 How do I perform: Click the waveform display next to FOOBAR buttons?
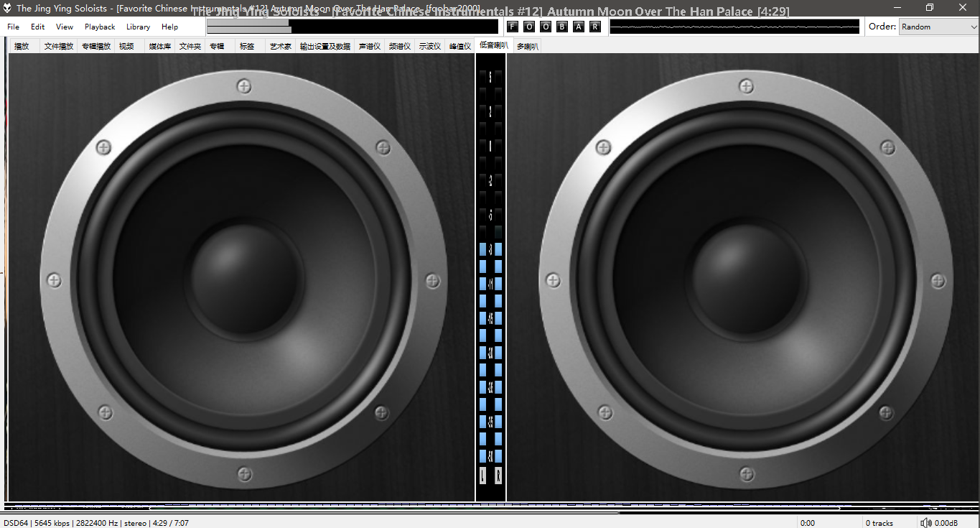coord(734,27)
